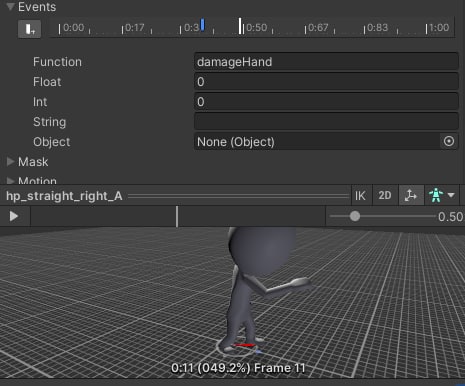Toggle IK in the preview
The height and width of the screenshot is (386, 465).
point(360,196)
